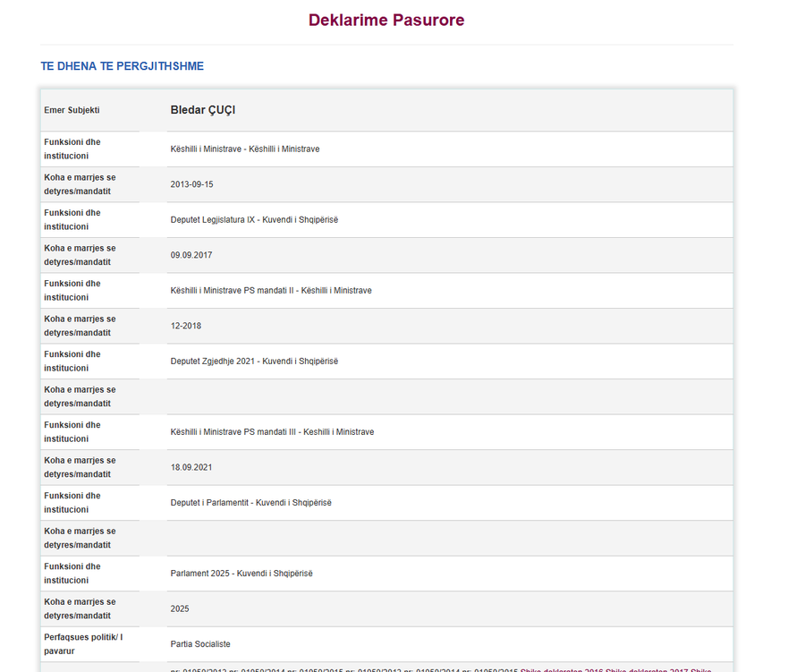Click the 'Perfaqsues politik/ I pavarur' label
This screenshot has height=672, width=805.
coord(83,644)
